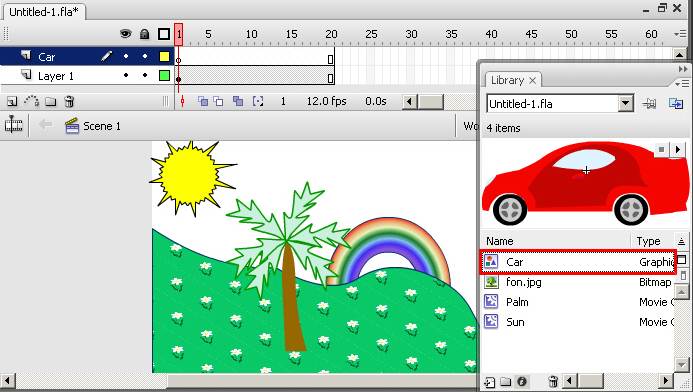The width and height of the screenshot is (693, 392).
Task: Click the Hide Timeline icon on the edit bar
Action: click(x=14, y=125)
